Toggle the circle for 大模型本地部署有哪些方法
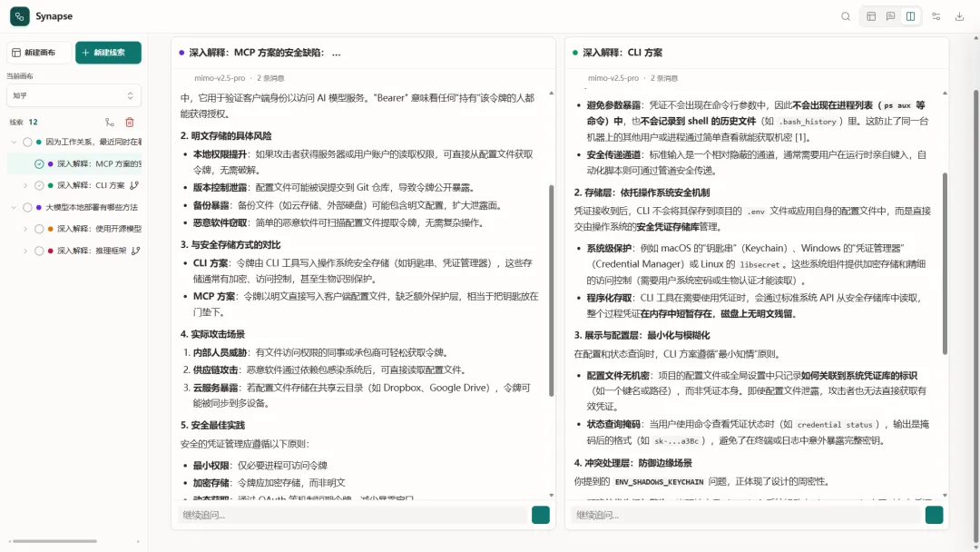The height and width of the screenshot is (552, 980). tap(27, 208)
